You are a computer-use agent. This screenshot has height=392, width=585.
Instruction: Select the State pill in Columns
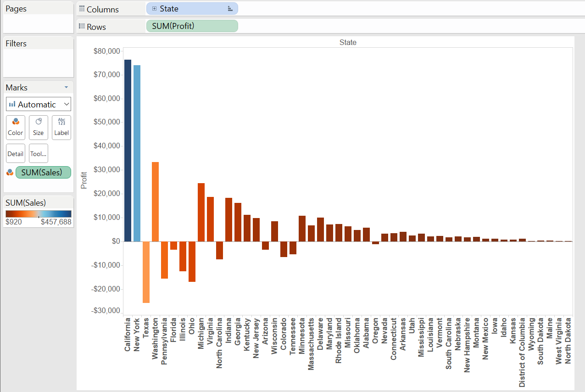192,9
